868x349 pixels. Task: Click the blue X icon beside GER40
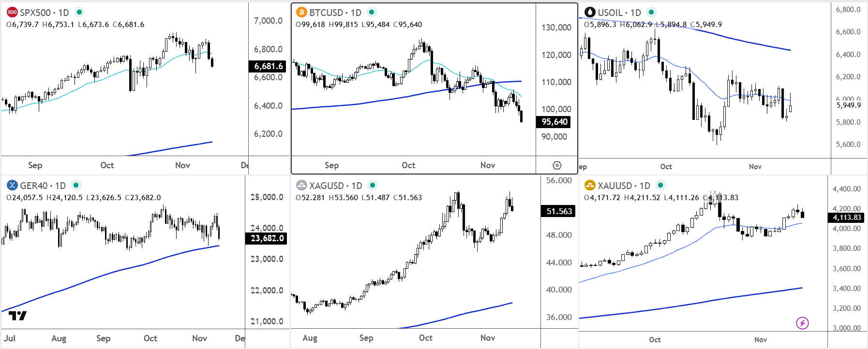coord(12,185)
